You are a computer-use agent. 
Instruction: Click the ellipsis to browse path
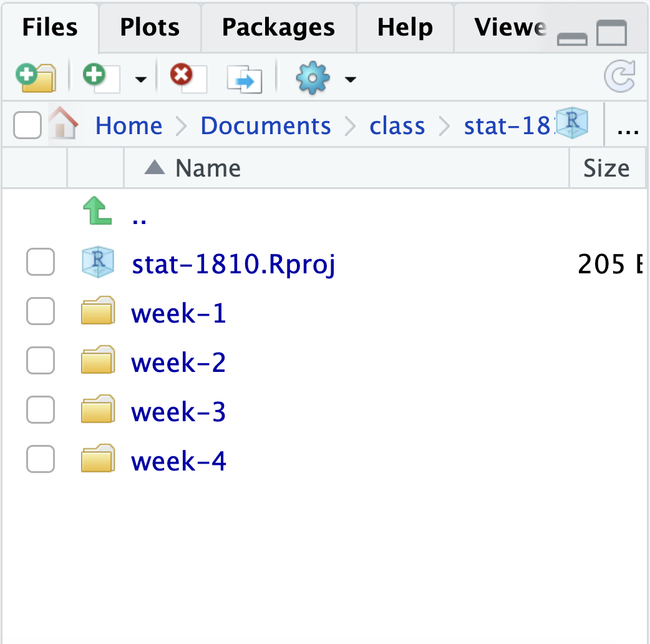click(x=628, y=130)
